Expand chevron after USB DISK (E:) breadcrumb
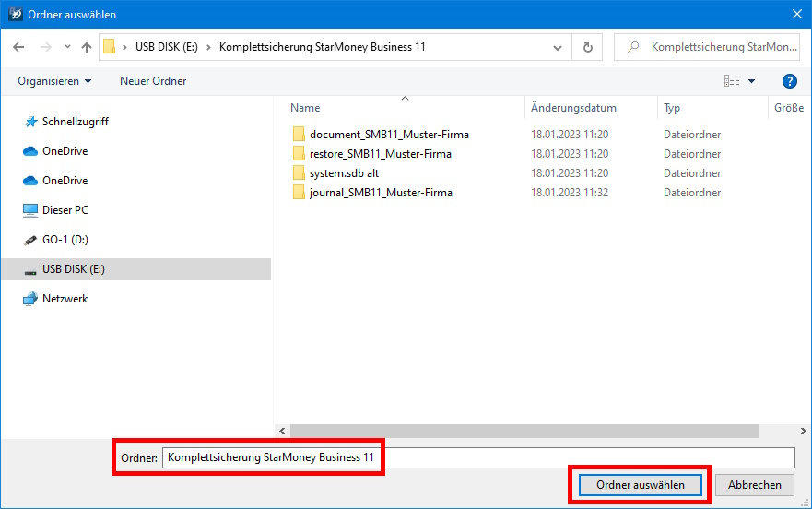This screenshot has width=812, height=509. coord(208,47)
